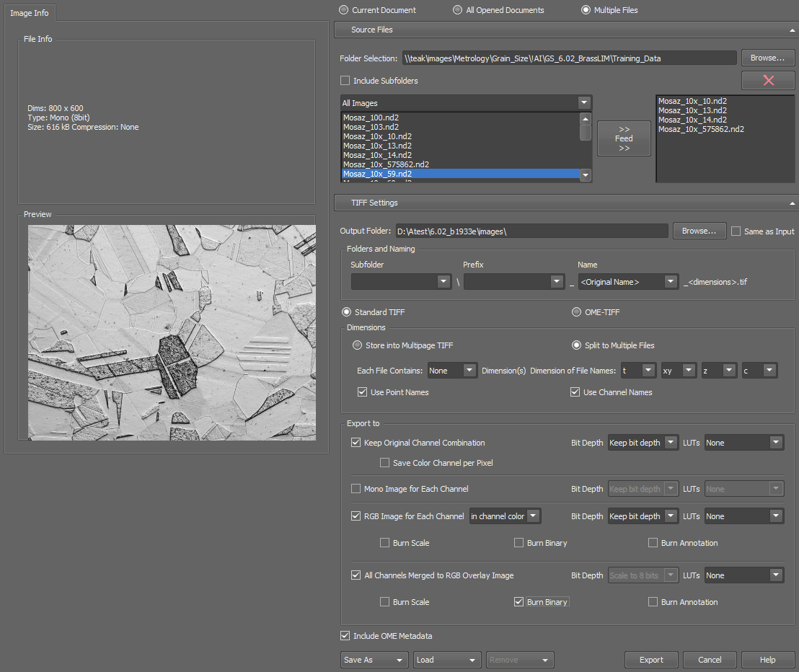The height and width of the screenshot is (672, 799).
Task: Click the grain image preview thumbnail
Action: 172,332
